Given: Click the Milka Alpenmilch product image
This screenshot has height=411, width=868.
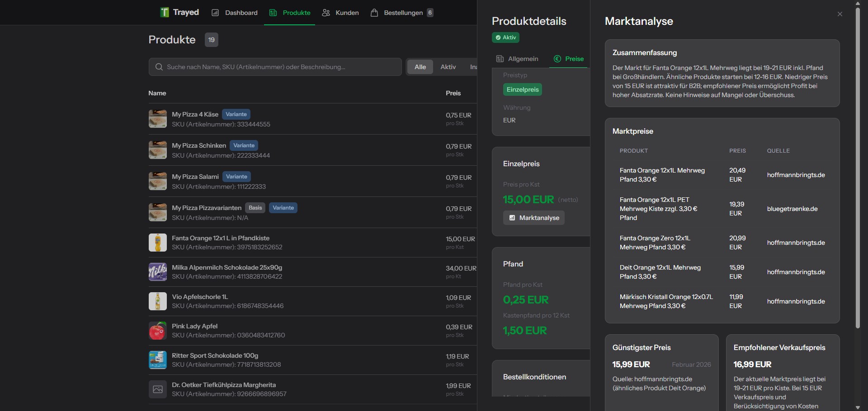Looking at the screenshot, I should click(x=158, y=272).
